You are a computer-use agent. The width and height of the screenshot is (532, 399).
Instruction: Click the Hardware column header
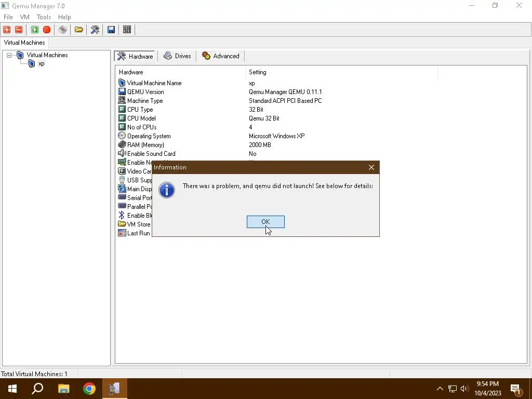180,72
